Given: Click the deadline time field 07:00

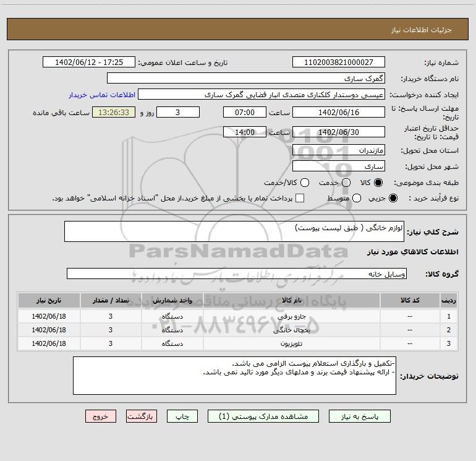Looking at the screenshot, I should point(245,112).
